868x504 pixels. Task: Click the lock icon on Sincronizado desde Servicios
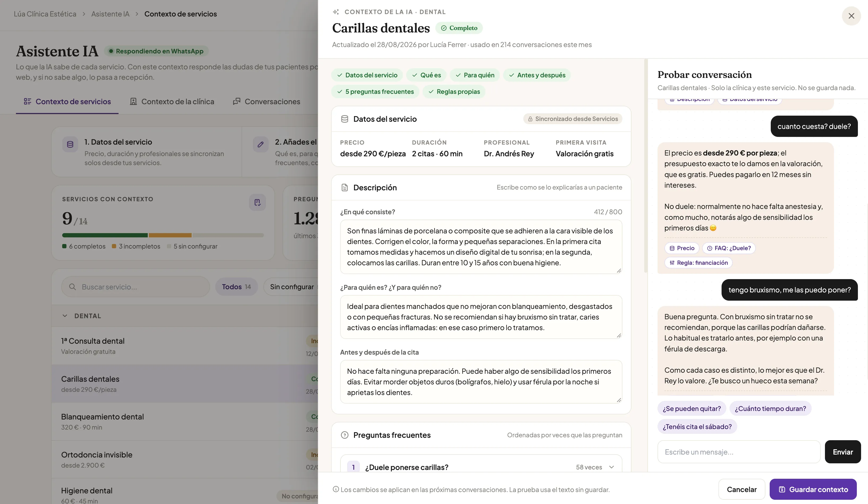pyautogui.click(x=530, y=119)
